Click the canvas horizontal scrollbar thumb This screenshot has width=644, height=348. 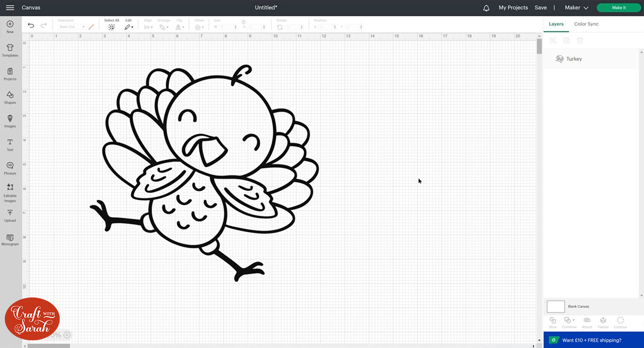(49, 345)
